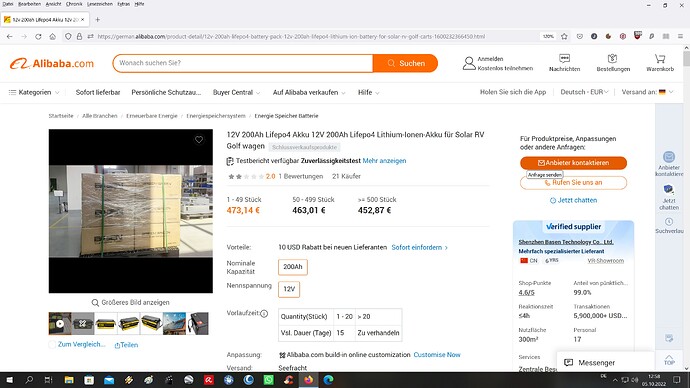Reload the page with refresh icon

(x=38, y=37)
